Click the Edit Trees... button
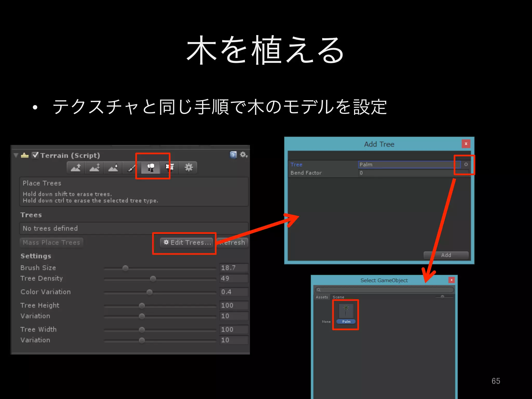Viewport: 532px width, 399px height. point(187,242)
